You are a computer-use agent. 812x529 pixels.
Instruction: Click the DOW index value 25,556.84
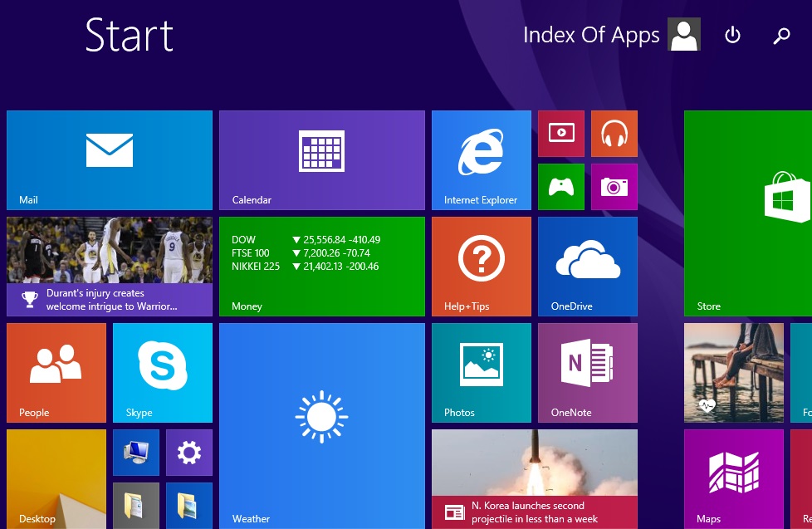324,240
